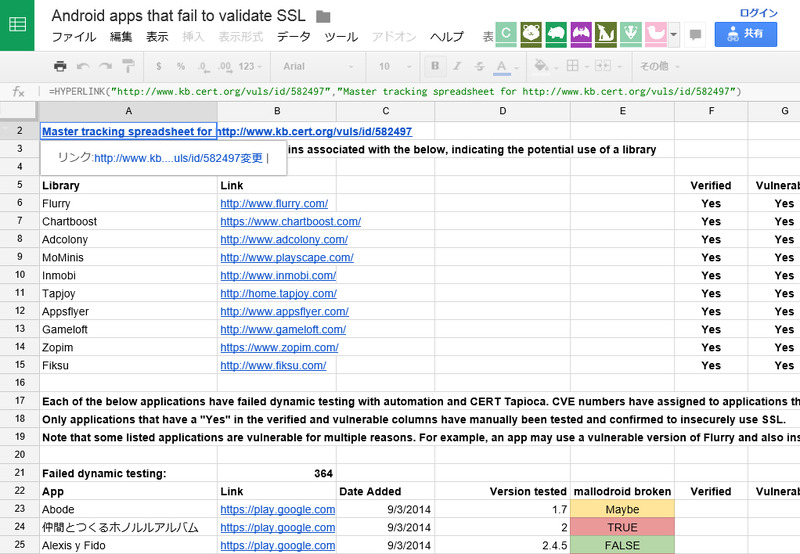Open the データ menu
Image resolution: width=800 pixels, height=554 pixels.
coord(293,37)
